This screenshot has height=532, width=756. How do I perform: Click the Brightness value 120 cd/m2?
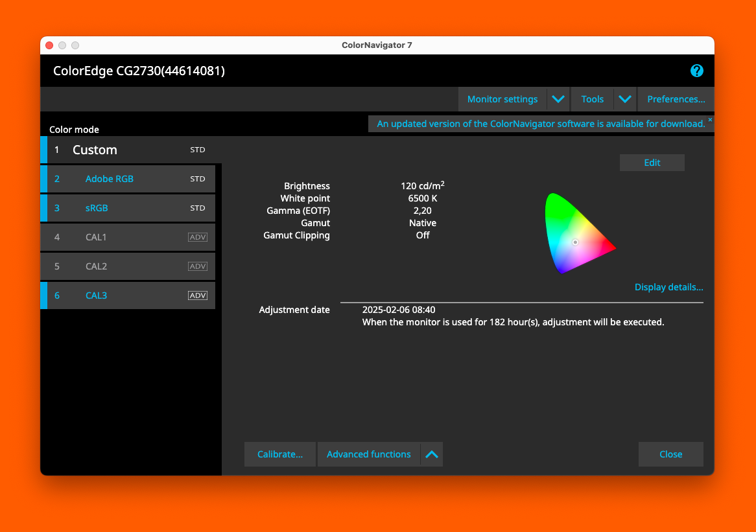(x=422, y=185)
